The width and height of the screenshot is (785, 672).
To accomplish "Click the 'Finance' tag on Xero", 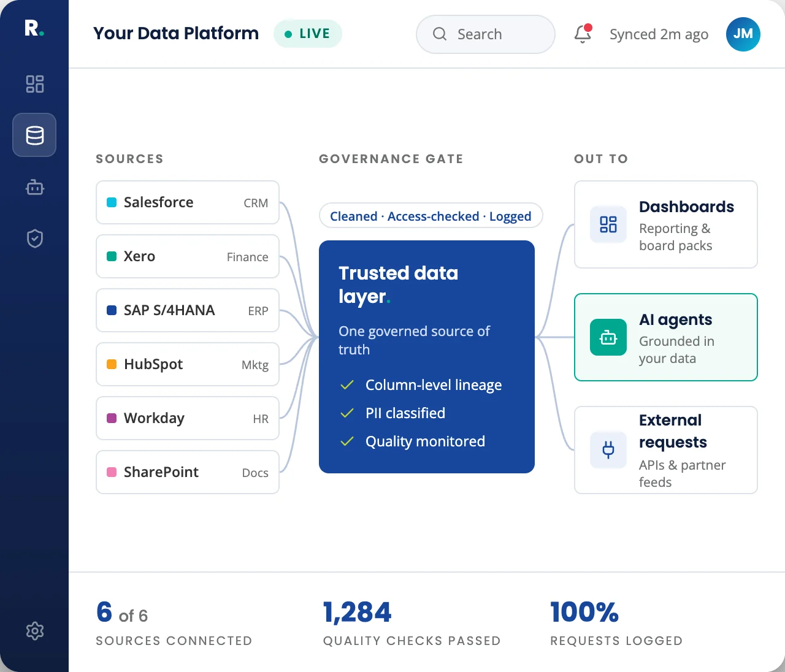I will [x=248, y=257].
